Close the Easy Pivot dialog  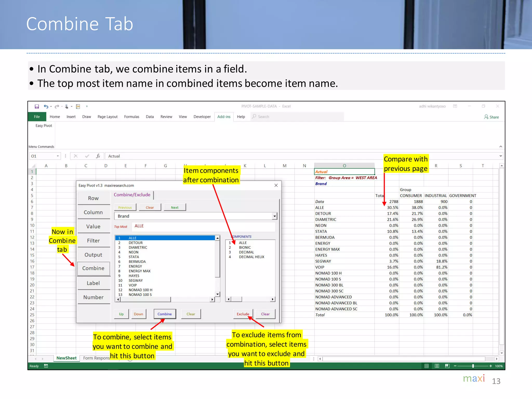(276, 185)
